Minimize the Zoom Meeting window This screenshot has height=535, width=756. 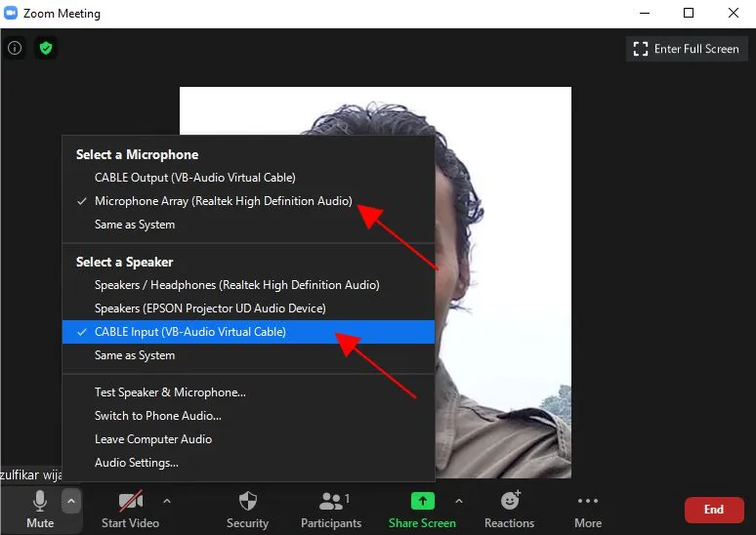(645, 13)
